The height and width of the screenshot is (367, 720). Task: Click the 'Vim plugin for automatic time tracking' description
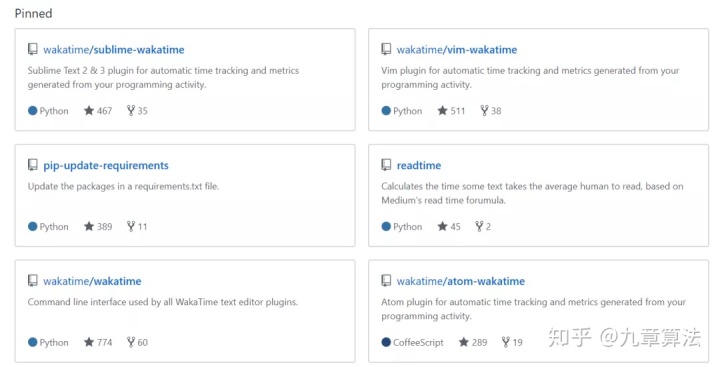click(x=530, y=78)
